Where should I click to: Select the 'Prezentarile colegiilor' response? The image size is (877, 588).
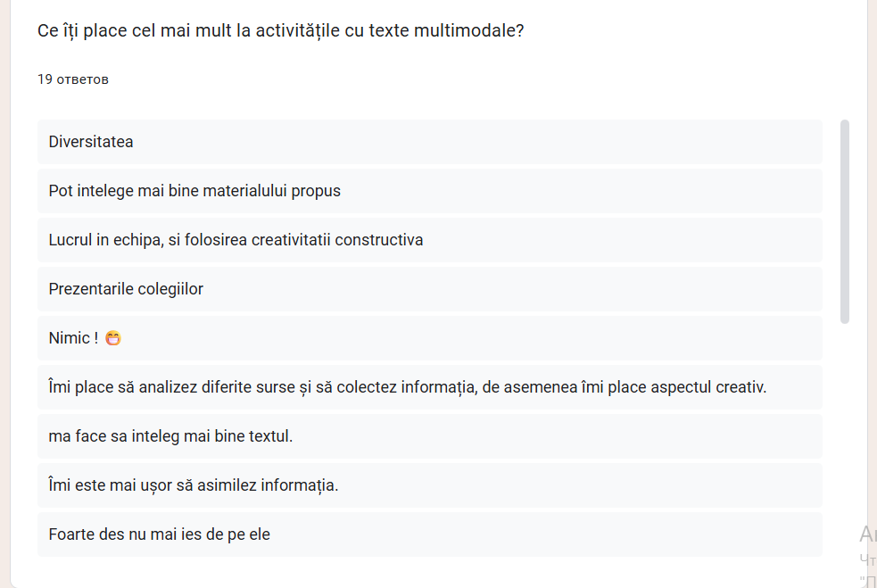pyautogui.click(x=126, y=289)
